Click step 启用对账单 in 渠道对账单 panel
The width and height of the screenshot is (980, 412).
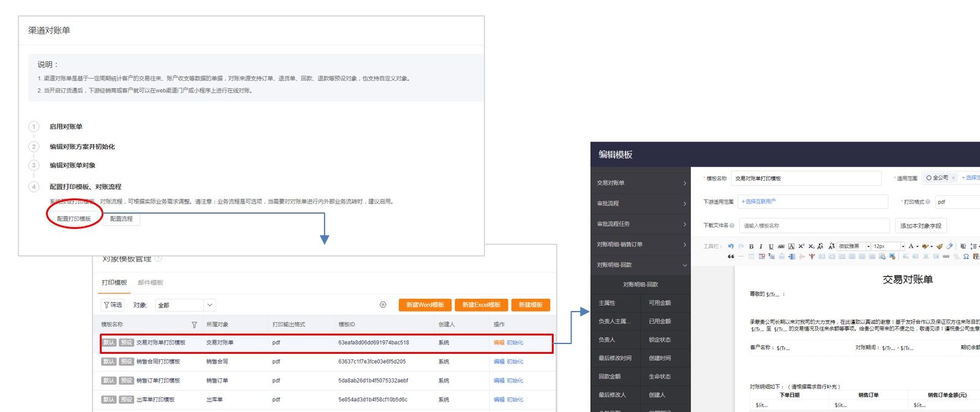coord(66,127)
